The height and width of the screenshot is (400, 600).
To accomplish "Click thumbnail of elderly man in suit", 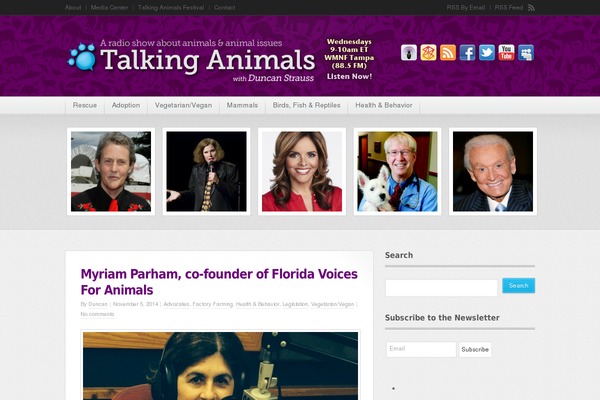I will pyautogui.click(x=493, y=171).
